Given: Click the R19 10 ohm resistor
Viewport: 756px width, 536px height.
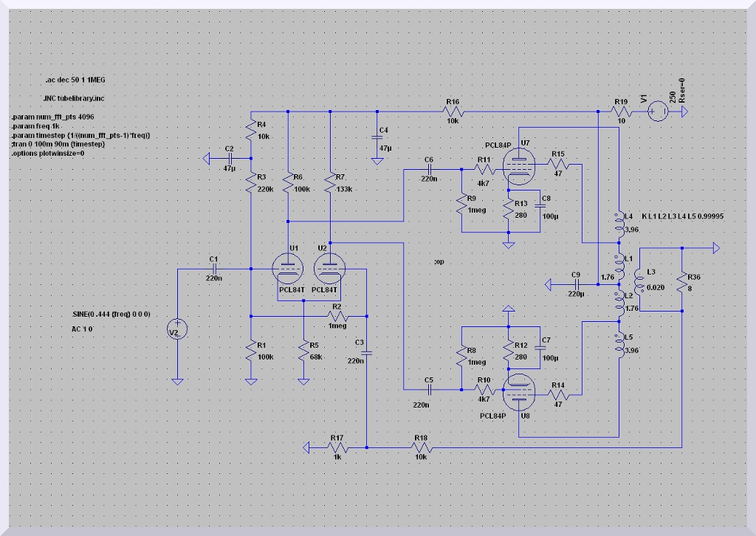Looking at the screenshot, I should (x=620, y=112).
